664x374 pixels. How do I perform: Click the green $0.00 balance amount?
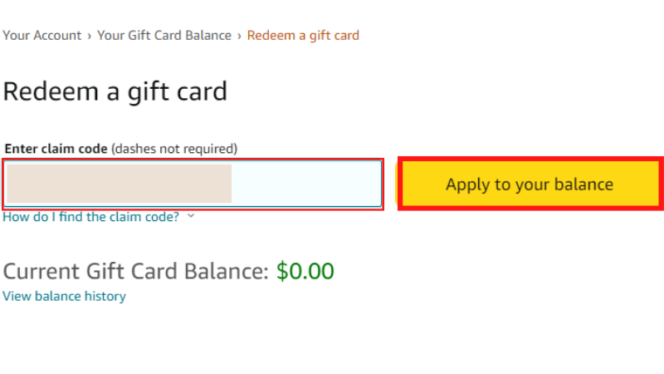[x=305, y=271]
